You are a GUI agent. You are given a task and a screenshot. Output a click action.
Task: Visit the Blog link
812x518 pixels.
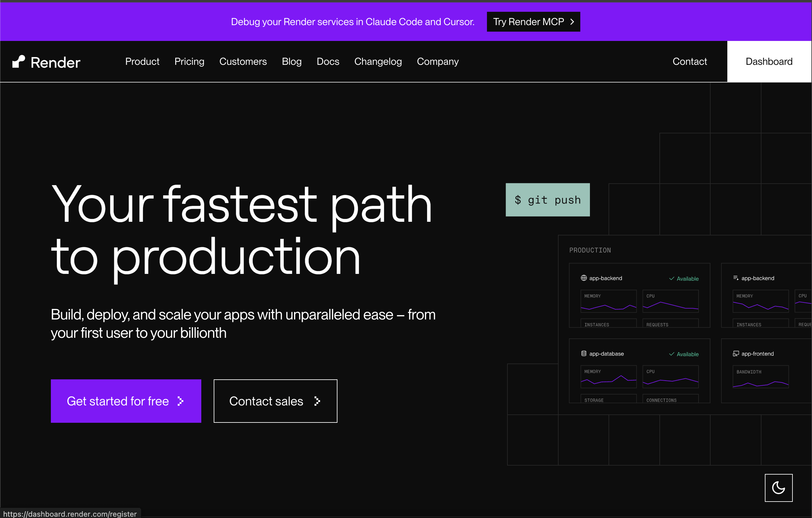click(291, 61)
